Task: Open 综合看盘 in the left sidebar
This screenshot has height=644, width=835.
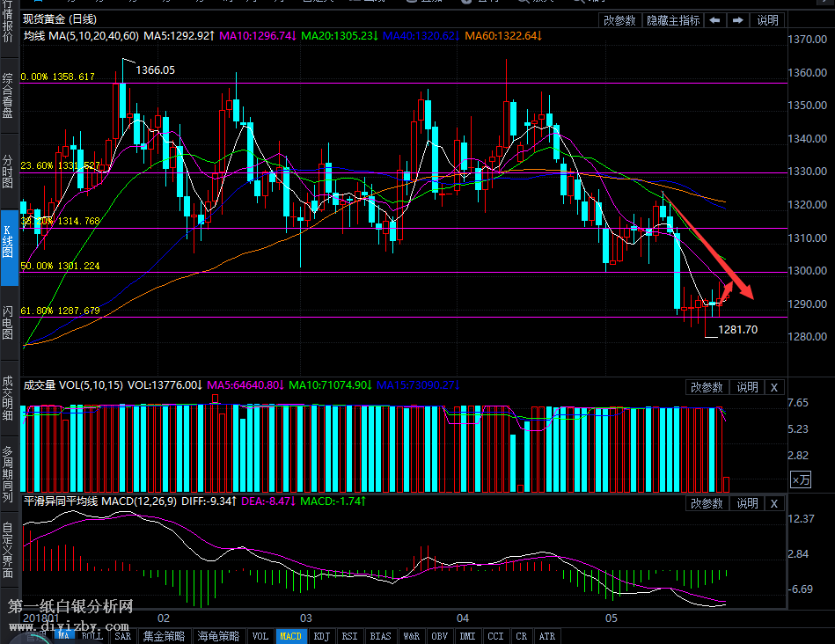Action: tap(8, 95)
